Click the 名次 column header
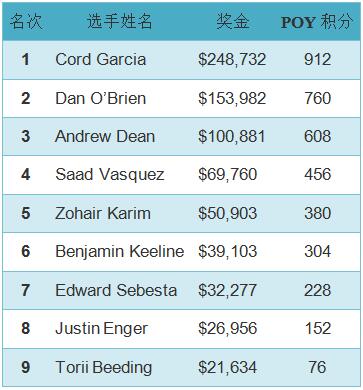The image size is (363, 390). point(26,22)
